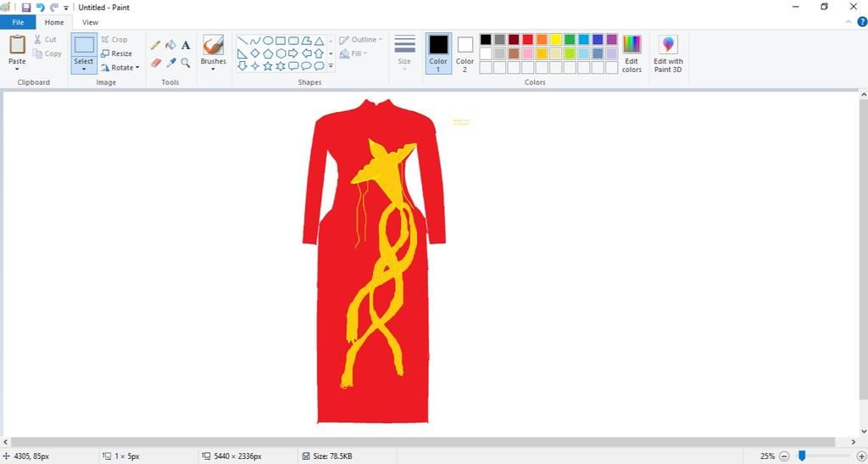
Task: Choose the Oval callout shape
Action: tap(306, 66)
